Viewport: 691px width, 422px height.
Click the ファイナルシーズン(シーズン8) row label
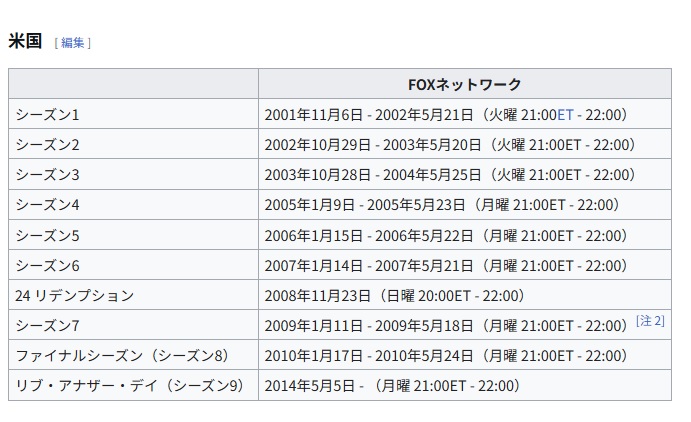tap(122, 355)
